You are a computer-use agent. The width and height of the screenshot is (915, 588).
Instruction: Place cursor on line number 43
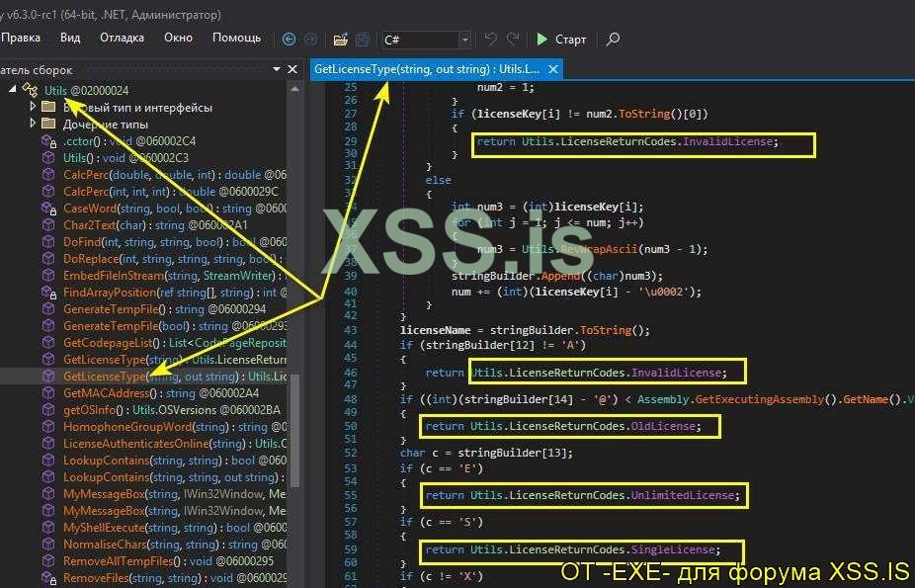pyautogui.click(x=350, y=330)
